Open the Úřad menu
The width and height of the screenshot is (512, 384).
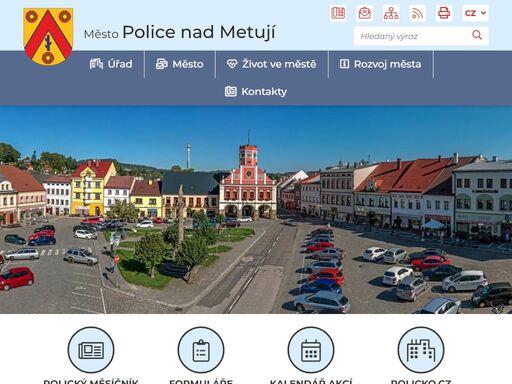pos(111,64)
